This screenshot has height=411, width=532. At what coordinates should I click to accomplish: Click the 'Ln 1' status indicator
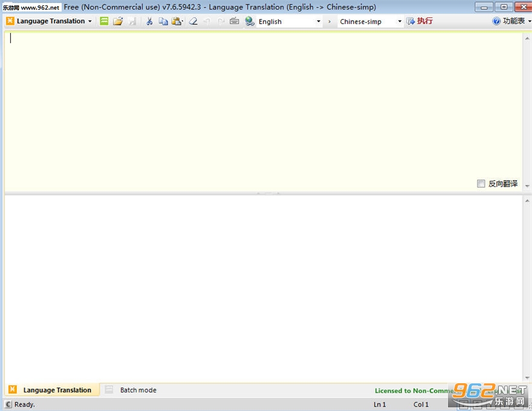(379, 404)
